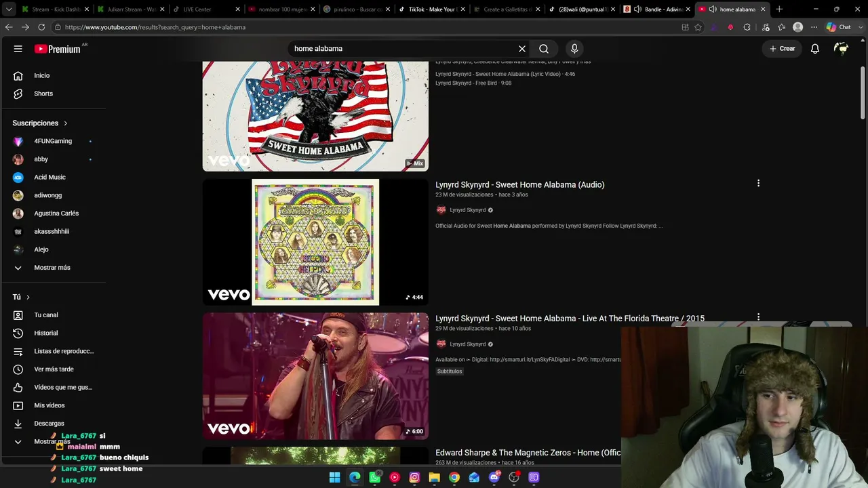
Task: Open the Edward Sharpe 'Home' video title
Action: pos(528,453)
